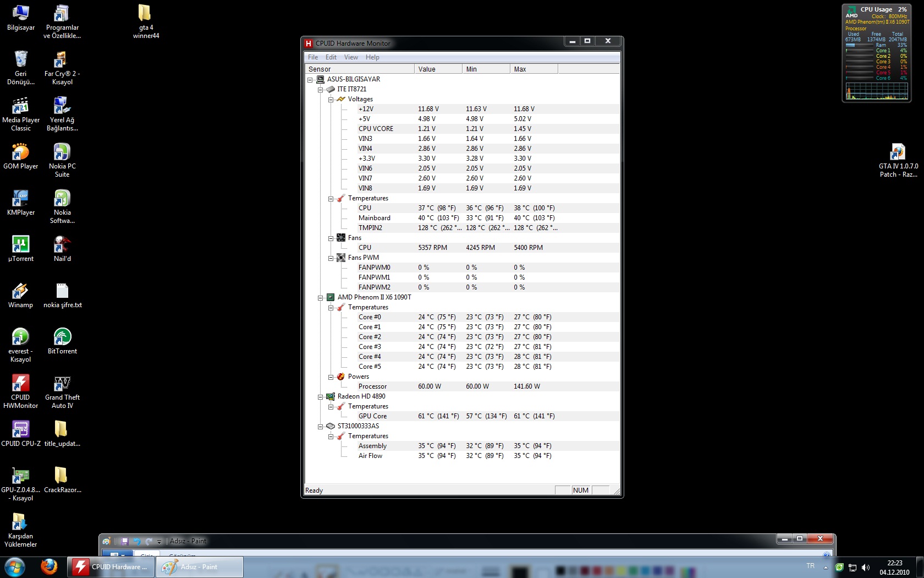924x578 pixels.
Task: Open View menu in HWMonitor
Action: coord(351,57)
